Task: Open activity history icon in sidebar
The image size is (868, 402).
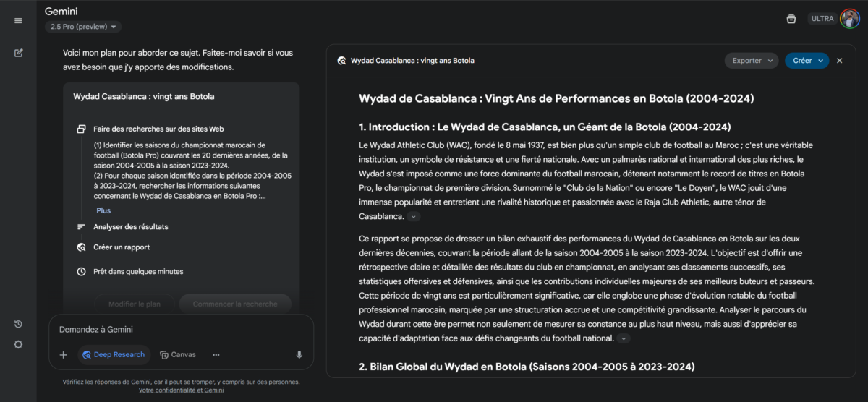Action: click(x=18, y=324)
